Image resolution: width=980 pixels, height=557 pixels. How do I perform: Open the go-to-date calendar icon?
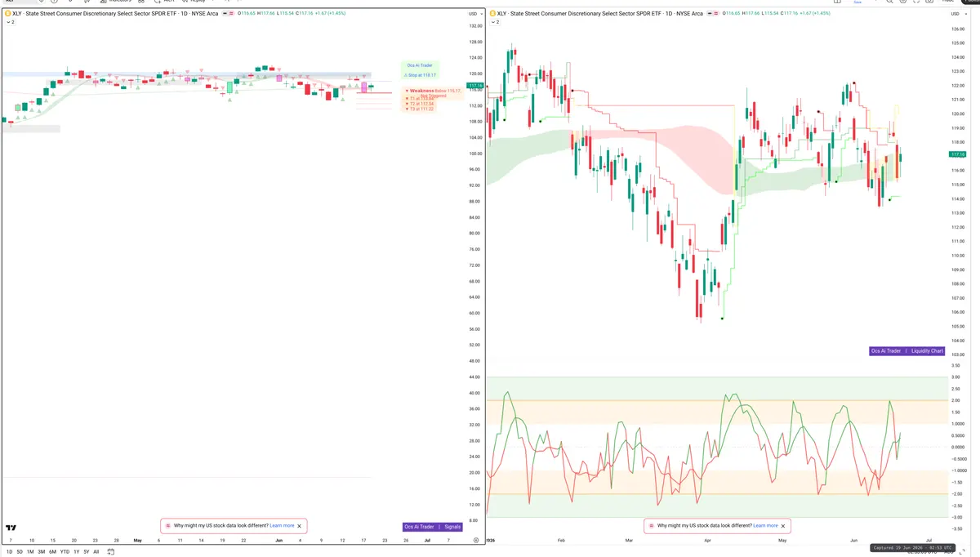pos(111,552)
